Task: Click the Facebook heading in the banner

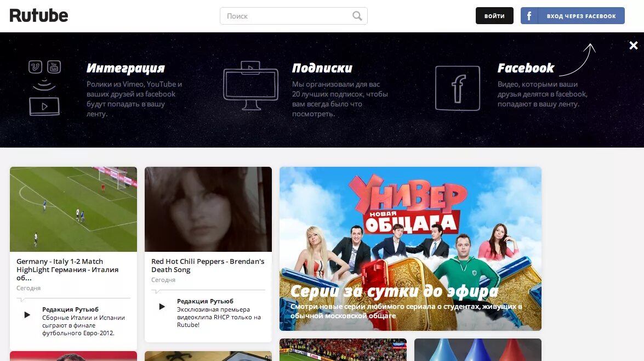Action: point(526,68)
